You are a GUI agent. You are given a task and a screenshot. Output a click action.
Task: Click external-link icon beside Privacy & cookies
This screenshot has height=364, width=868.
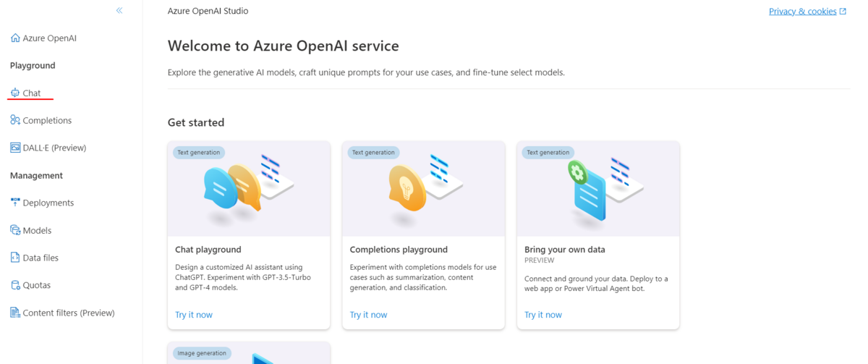pyautogui.click(x=843, y=11)
